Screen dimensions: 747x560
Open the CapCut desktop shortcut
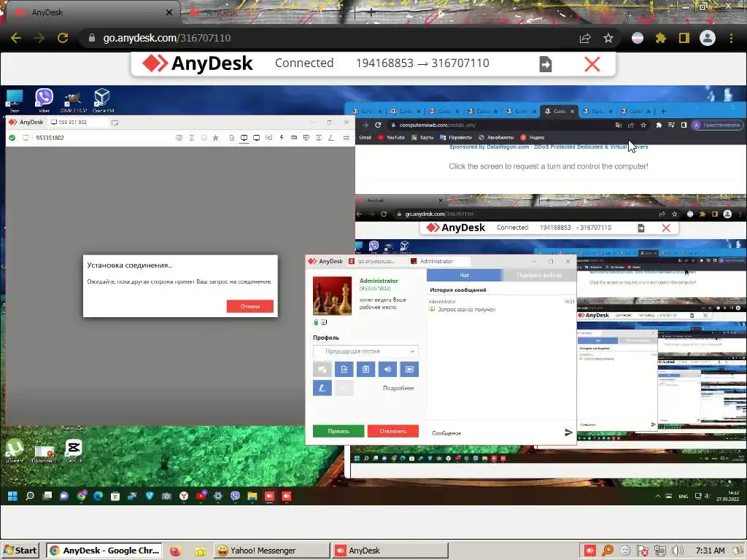74,451
